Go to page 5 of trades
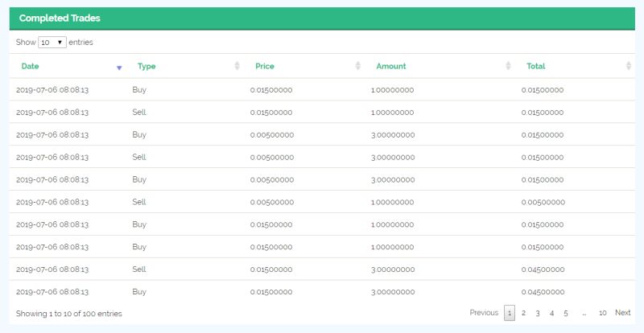Viewport: 644px width, 333px height. click(566, 313)
